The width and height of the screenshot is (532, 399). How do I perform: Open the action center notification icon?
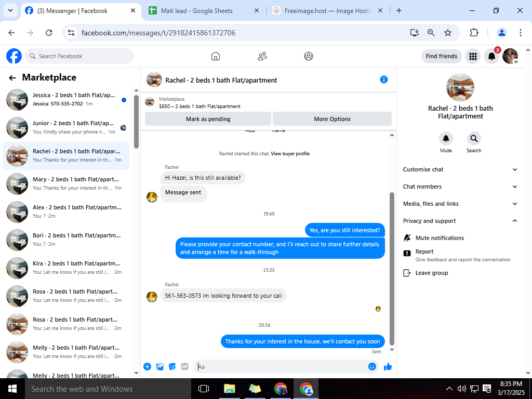click(x=486, y=389)
